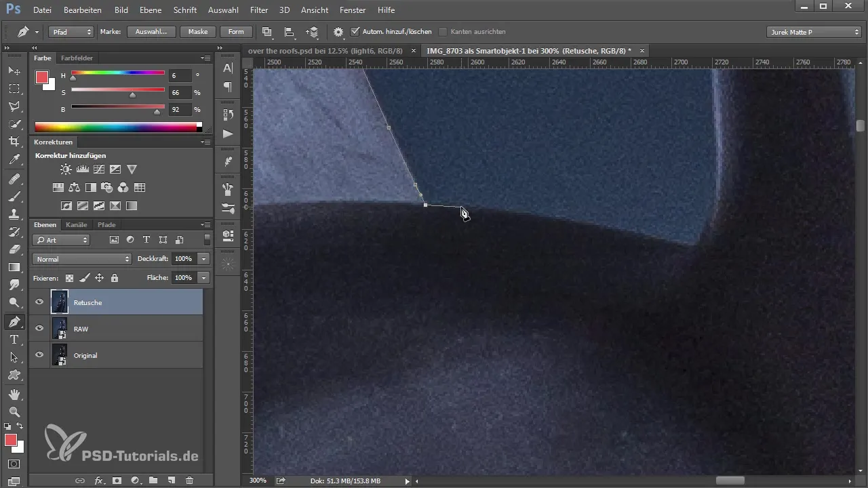Viewport: 868px width, 488px height.
Task: Open the blend mode Normal dropdown
Action: click(x=81, y=259)
